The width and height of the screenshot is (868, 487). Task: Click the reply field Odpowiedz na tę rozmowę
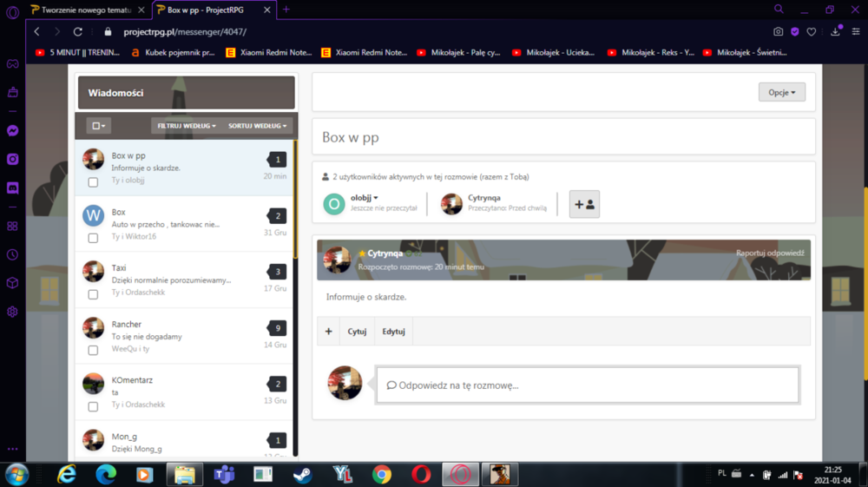588,385
